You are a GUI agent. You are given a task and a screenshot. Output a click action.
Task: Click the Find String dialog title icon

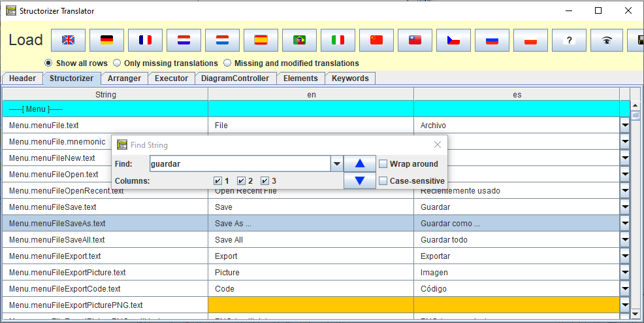(122, 144)
